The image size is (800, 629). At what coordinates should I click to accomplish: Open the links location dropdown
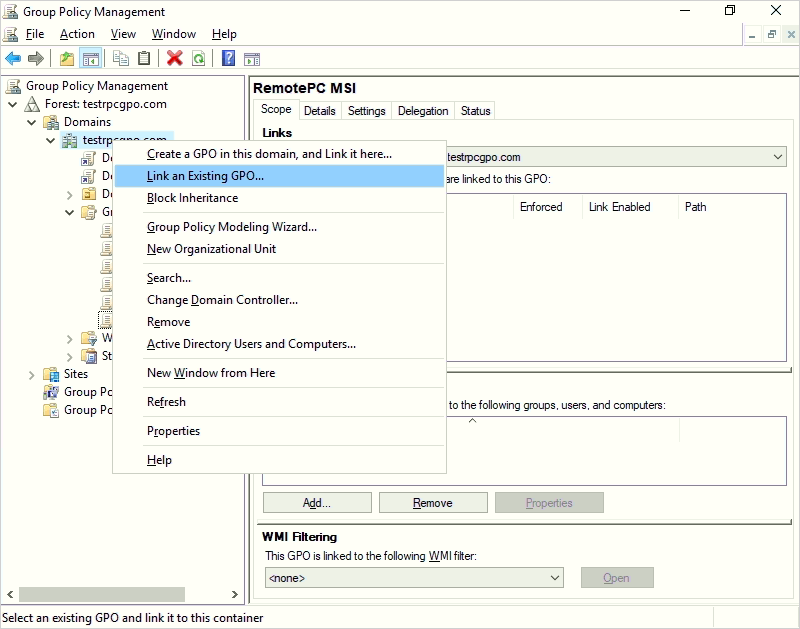(777, 157)
